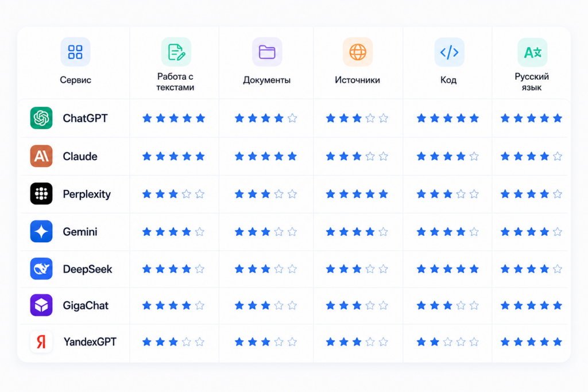Click the YandexGPT service name
This screenshot has height=392, width=588.
click(90, 342)
